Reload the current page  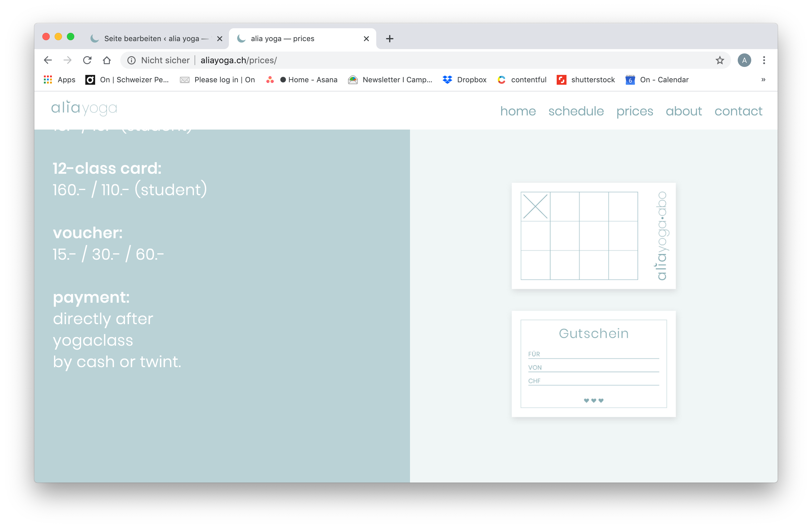tap(87, 60)
